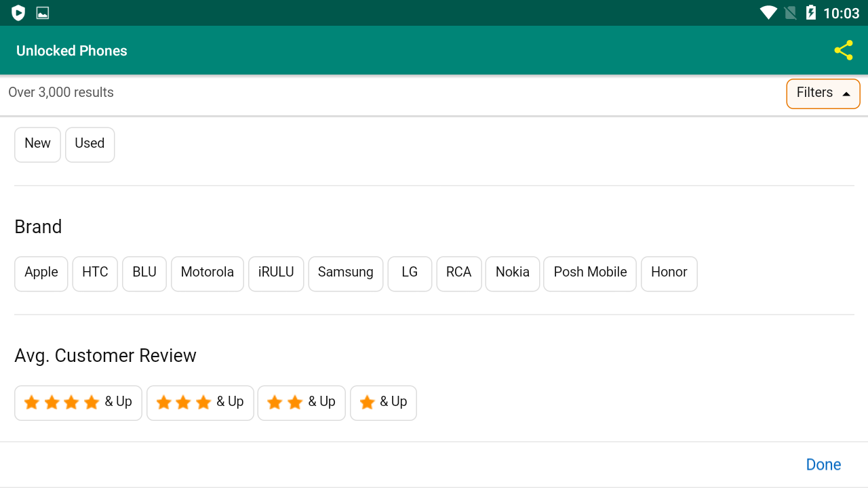The height and width of the screenshot is (488, 868).
Task: Toggle the New condition filter
Action: [x=37, y=144]
